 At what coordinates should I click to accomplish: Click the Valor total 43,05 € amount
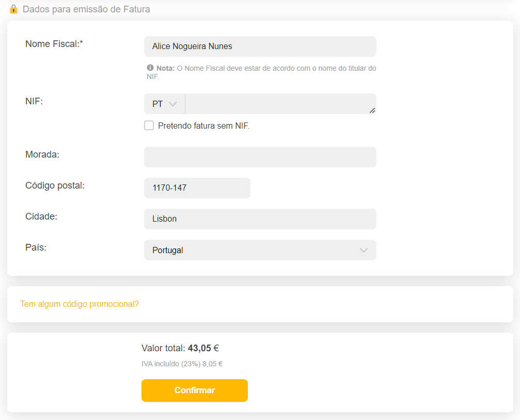point(203,348)
